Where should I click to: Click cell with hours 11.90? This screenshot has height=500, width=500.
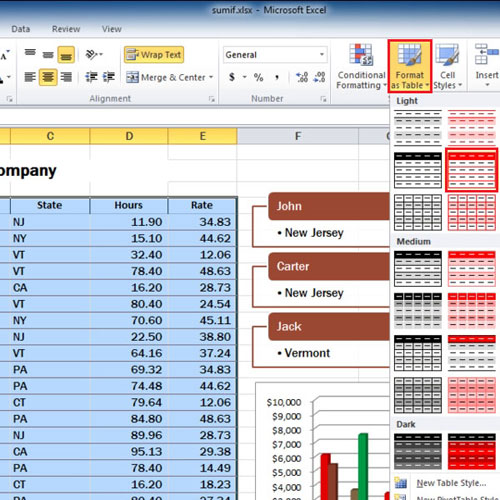[129, 222]
